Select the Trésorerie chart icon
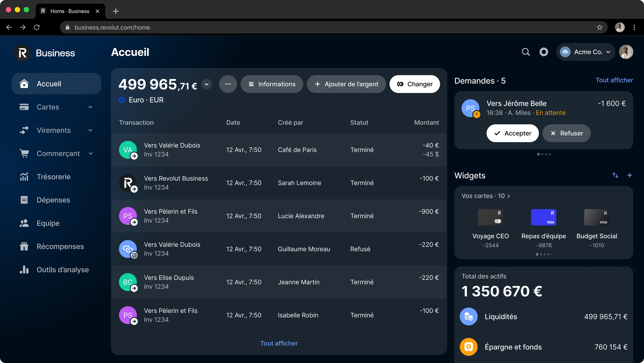The width and height of the screenshot is (644, 363). tap(24, 177)
